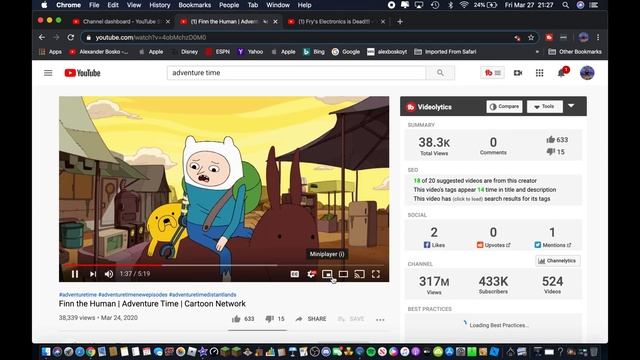Screen dimensions: 640x360
Task: Switch to Theater mode
Action: pos(343,274)
